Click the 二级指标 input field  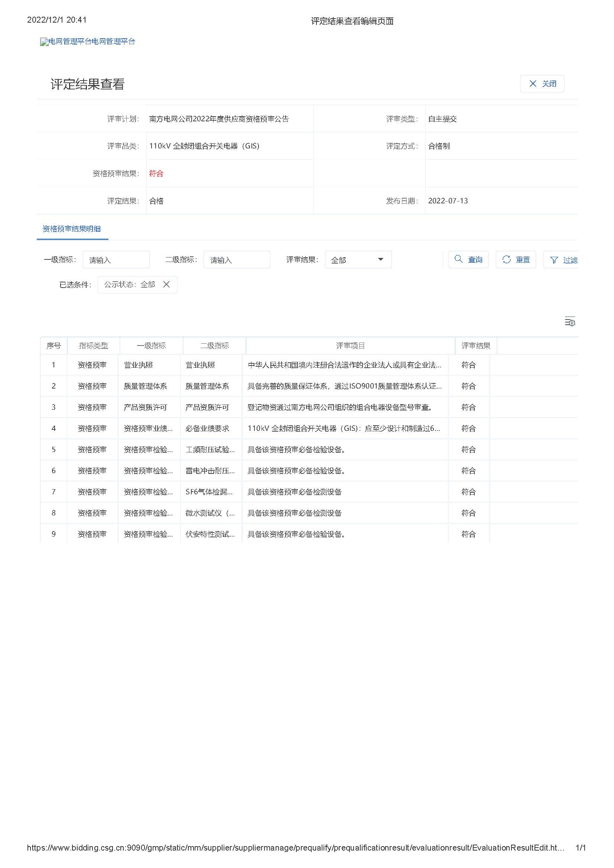click(x=237, y=260)
